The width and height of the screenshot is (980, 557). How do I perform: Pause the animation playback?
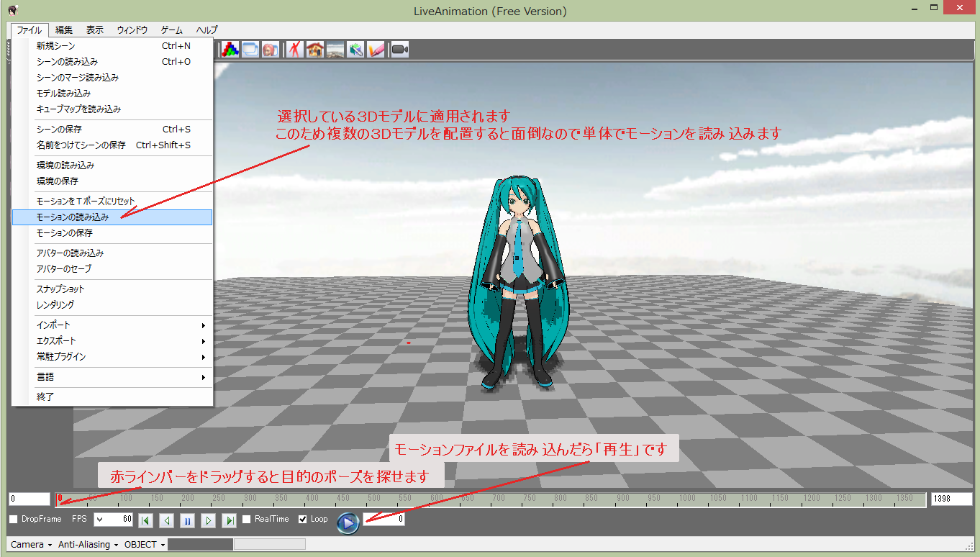(187, 520)
